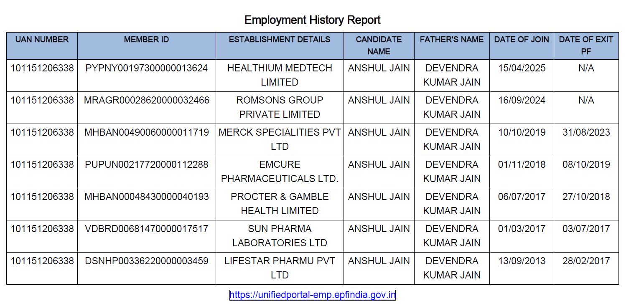Select member ID DSNHP00336220000003459

point(146,261)
